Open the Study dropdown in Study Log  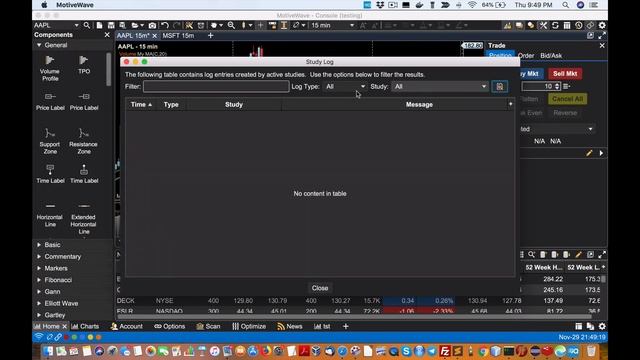coord(440,87)
